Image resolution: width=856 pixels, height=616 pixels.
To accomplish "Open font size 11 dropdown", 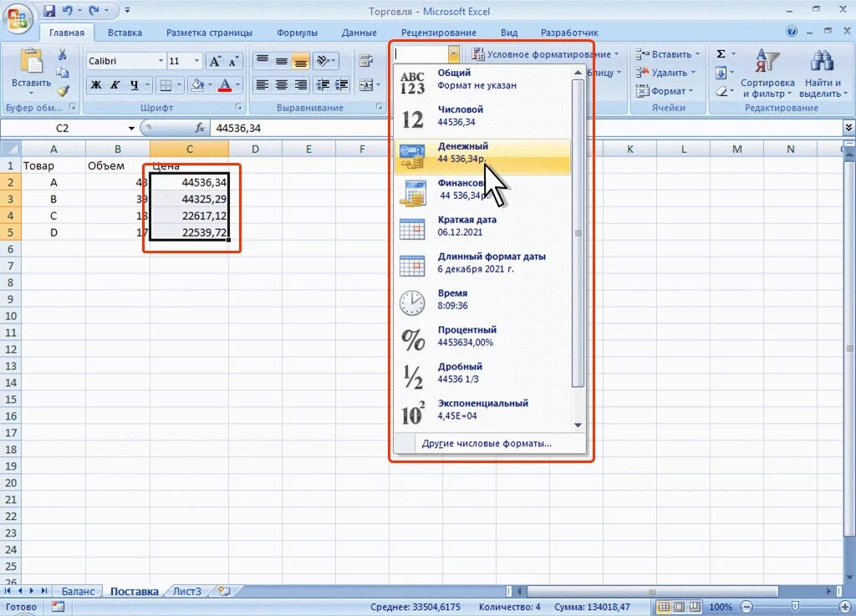I will 197,60.
